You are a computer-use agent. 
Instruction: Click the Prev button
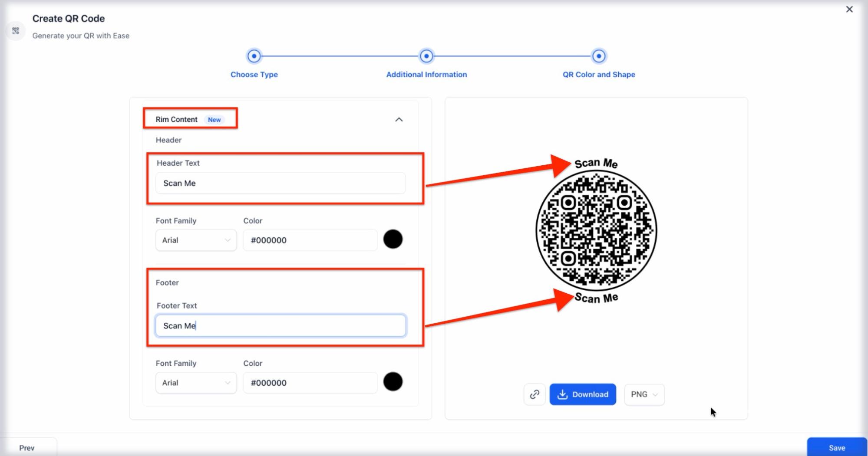[x=27, y=448]
